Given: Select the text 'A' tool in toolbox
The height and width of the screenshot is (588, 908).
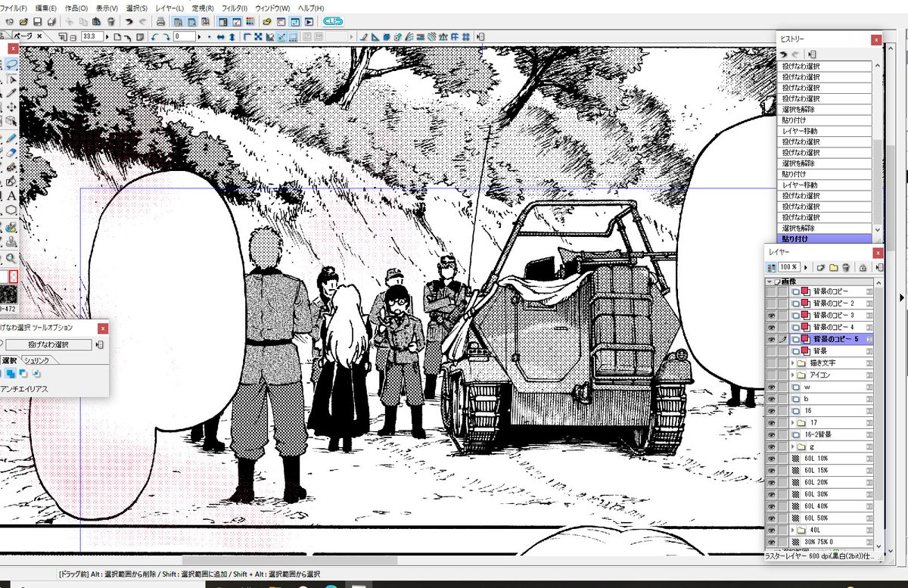Looking at the screenshot, I should tap(11, 195).
